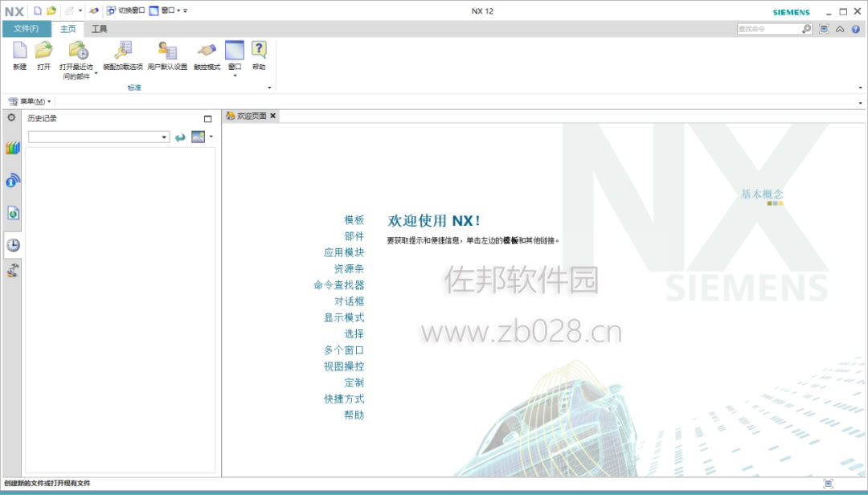Click 打开最近访问的部件 recent parts icon
Image resolution: width=868 pixels, height=495 pixels.
(x=76, y=59)
